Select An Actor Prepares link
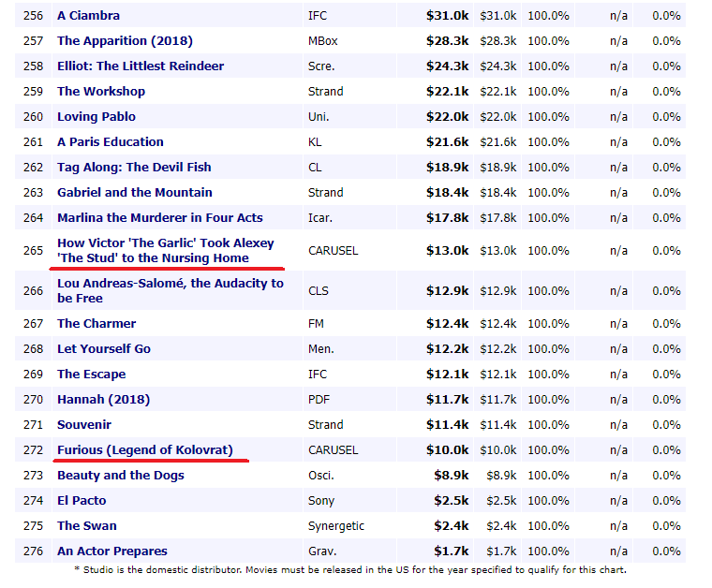Viewport: 712px width, 588px height. [112, 551]
